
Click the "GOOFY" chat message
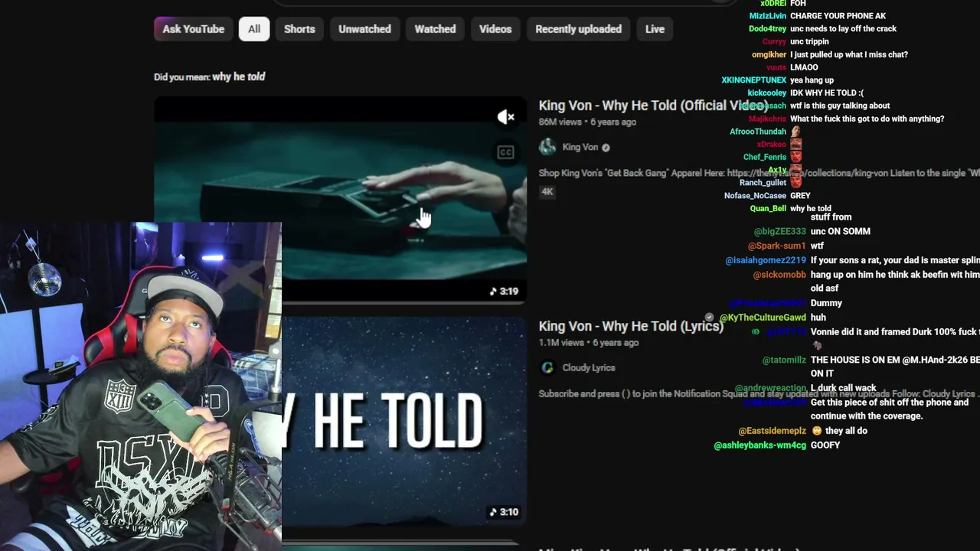pyautogui.click(x=825, y=445)
